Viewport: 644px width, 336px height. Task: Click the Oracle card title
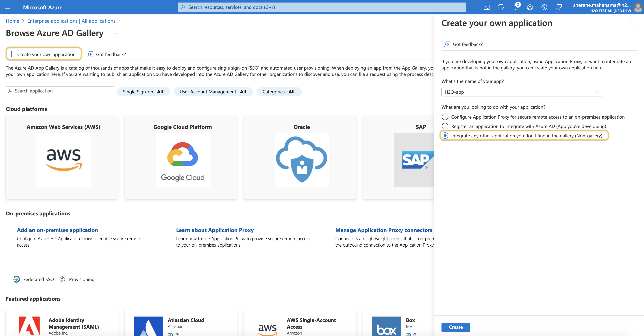pos(301,127)
